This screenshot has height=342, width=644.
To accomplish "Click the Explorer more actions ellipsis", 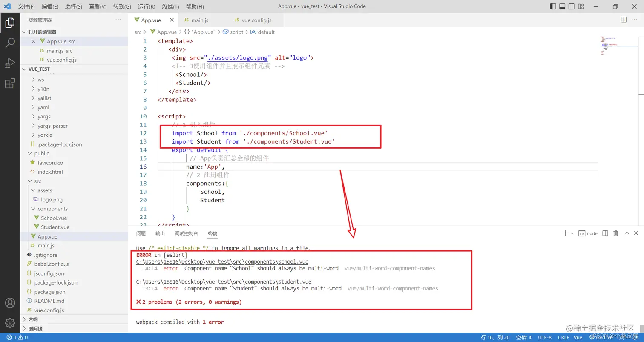I will [118, 20].
